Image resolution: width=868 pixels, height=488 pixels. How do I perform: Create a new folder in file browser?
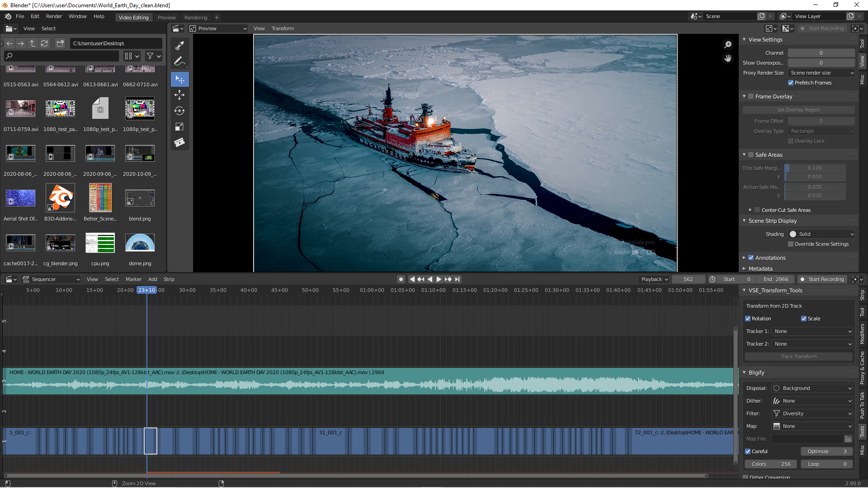[x=60, y=43]
